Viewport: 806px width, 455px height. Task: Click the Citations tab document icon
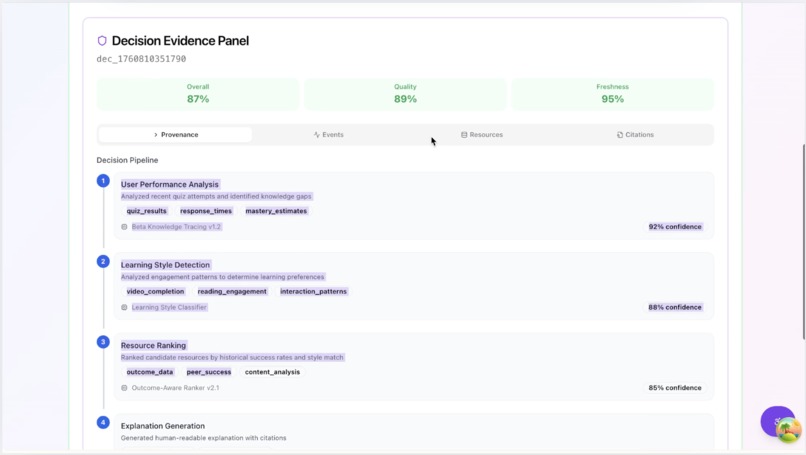point(620,135)
